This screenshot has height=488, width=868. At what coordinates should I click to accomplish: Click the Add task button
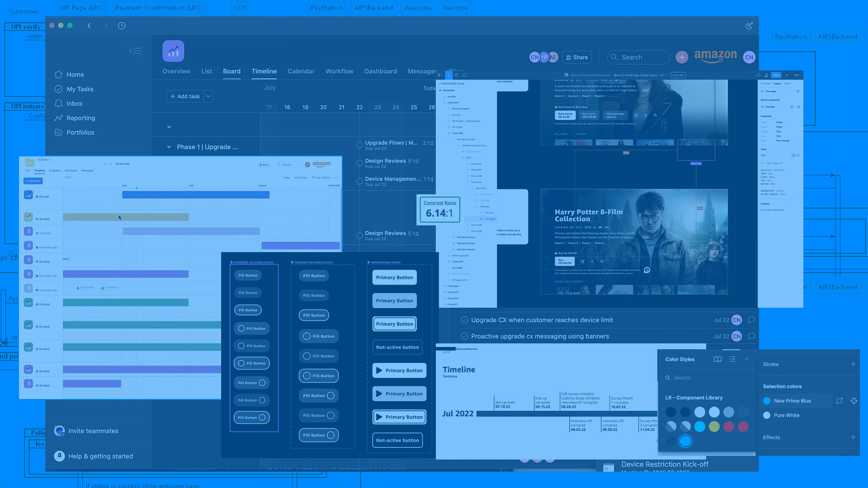(x=185, y=96)
